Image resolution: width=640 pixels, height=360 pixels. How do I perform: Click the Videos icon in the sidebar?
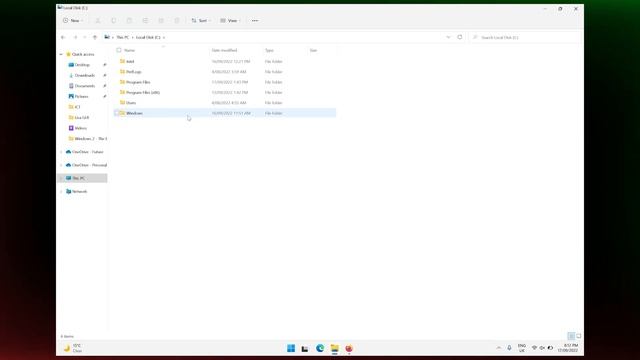[x=71, y=128]
